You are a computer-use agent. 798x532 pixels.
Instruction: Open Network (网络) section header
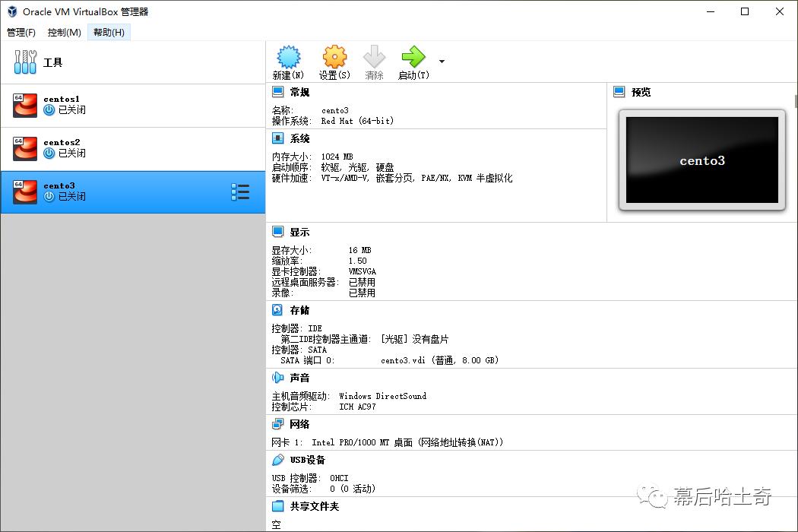[x=299, y=424]
